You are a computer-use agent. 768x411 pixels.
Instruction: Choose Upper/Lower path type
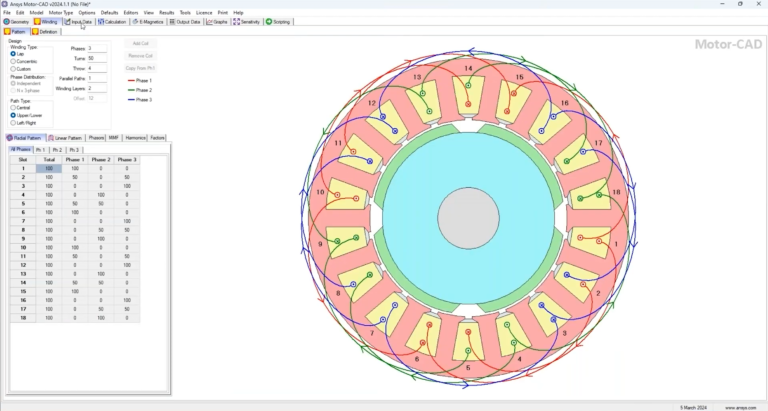(x=13, y=115)
